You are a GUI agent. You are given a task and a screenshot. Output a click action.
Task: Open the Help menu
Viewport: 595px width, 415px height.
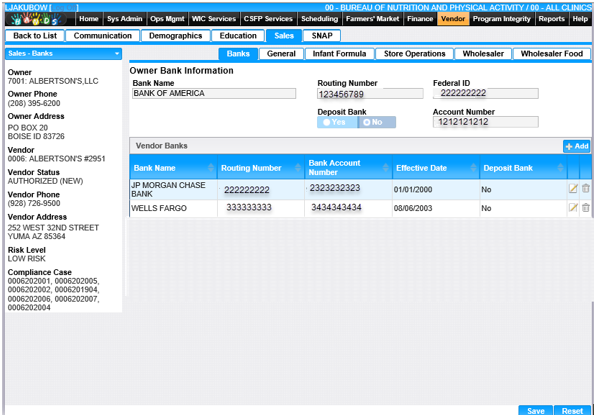click(580, 19)
